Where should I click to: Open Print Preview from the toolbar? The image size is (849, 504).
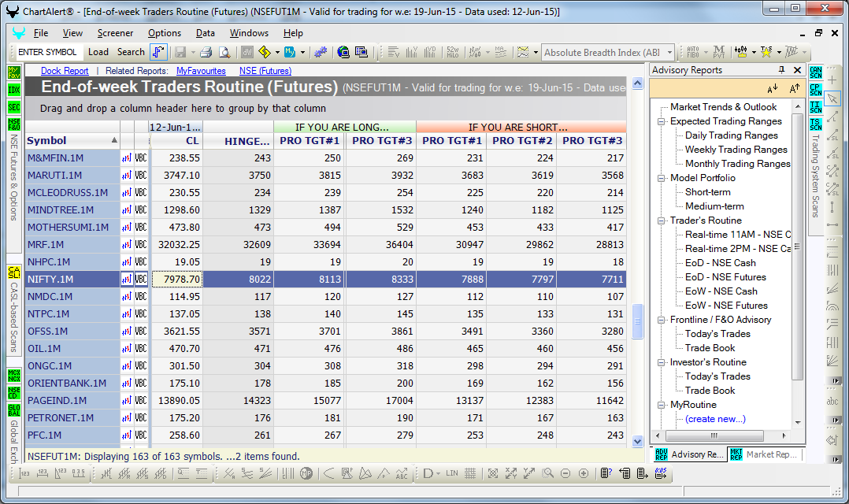coord(224,52)
